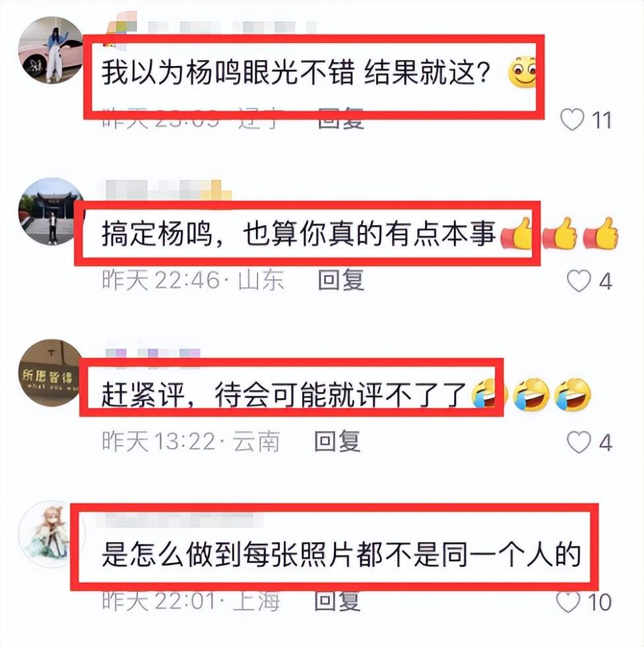The height and width of the screenshot is (647, 644).
Task: Open the temple photo avatar profile
Action: [x=51, y=211]
